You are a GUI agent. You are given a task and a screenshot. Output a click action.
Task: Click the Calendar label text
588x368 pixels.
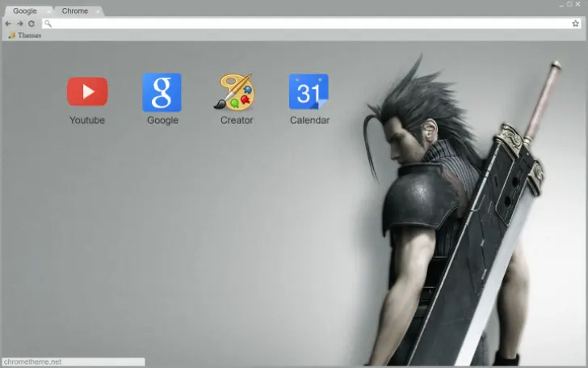pyautogui.click(x=309, y=121)
